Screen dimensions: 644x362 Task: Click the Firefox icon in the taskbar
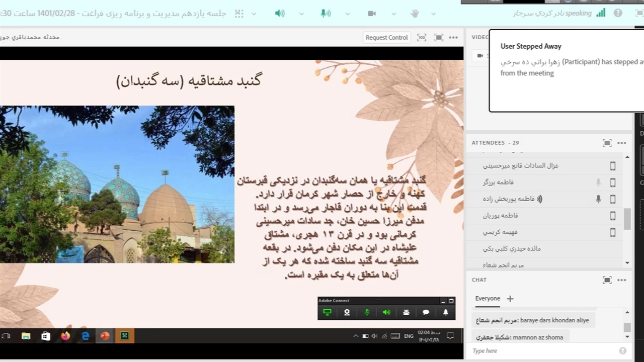(x=65, y=336)
